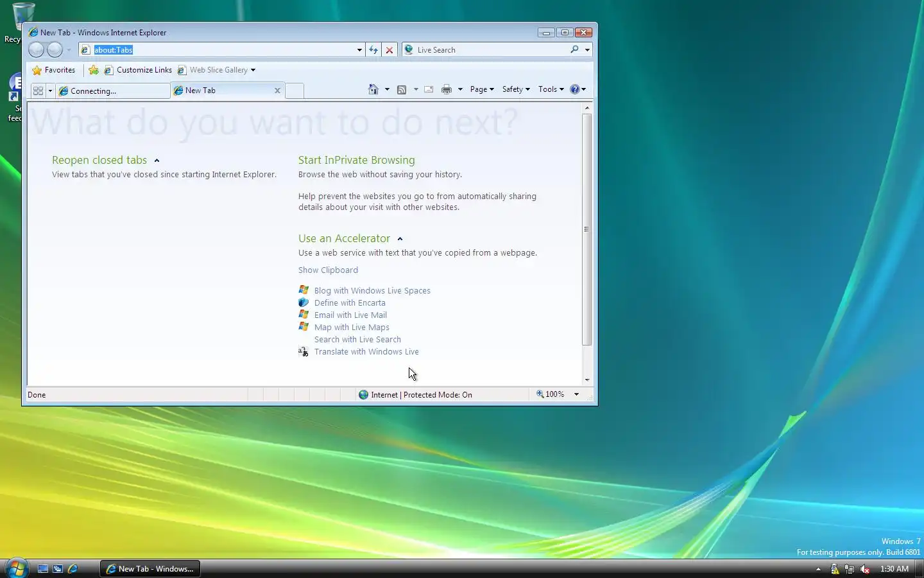
Task: Click the Home icon in command bar
Action: [x=373, y=89]
